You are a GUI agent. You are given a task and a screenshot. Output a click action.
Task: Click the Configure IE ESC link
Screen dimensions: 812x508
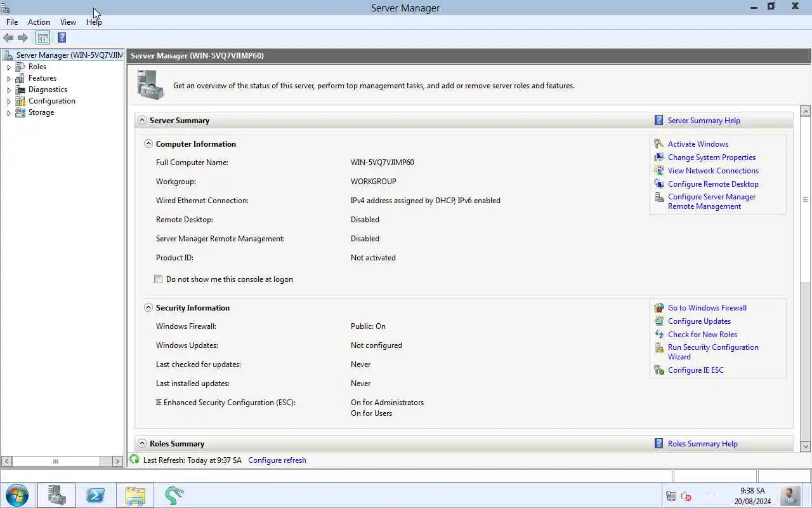point(695,370)
